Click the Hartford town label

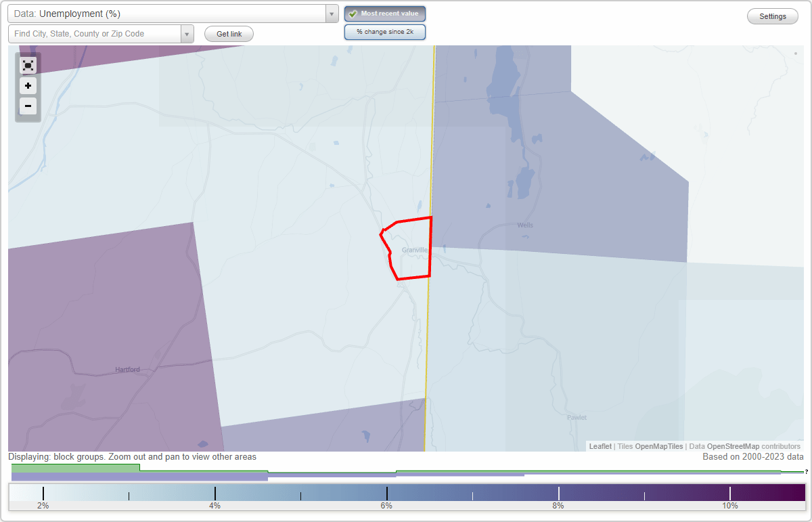127,370
